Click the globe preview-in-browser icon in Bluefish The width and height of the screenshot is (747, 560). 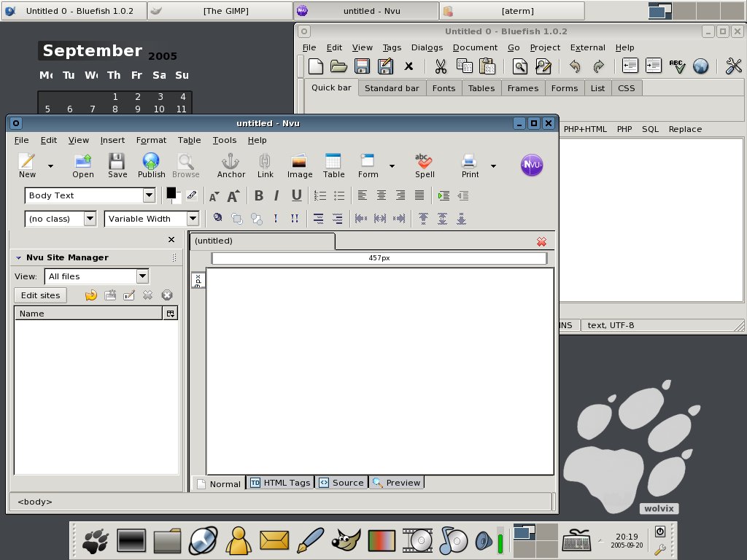(x=700, y=66)
